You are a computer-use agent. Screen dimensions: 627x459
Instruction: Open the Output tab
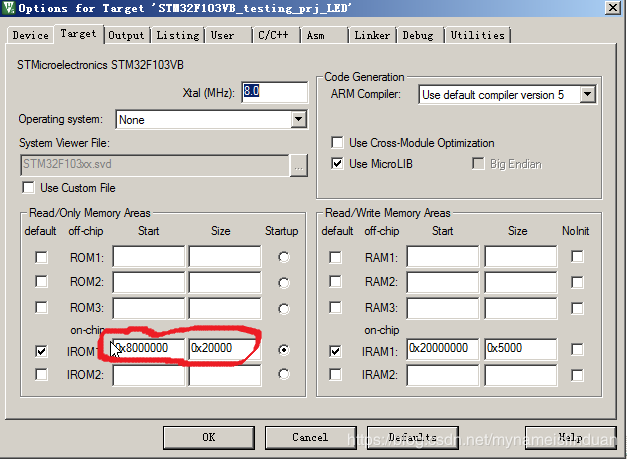pos(126,35)
